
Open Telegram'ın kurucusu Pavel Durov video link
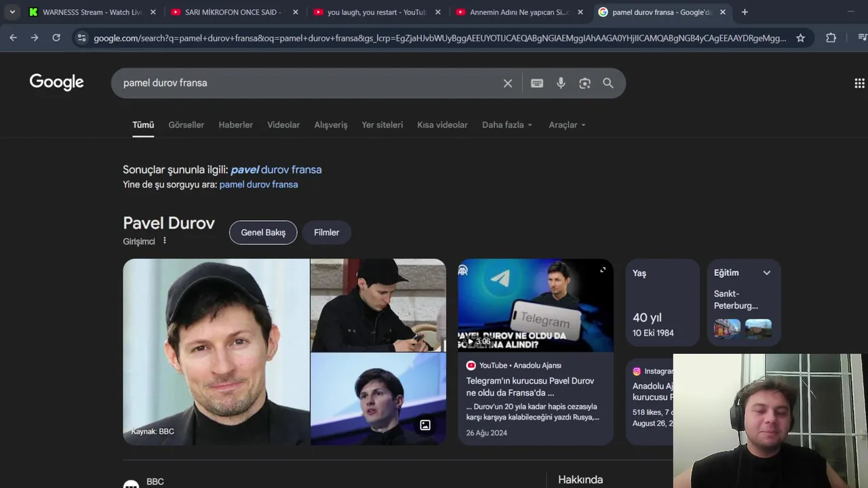[530, 386]
